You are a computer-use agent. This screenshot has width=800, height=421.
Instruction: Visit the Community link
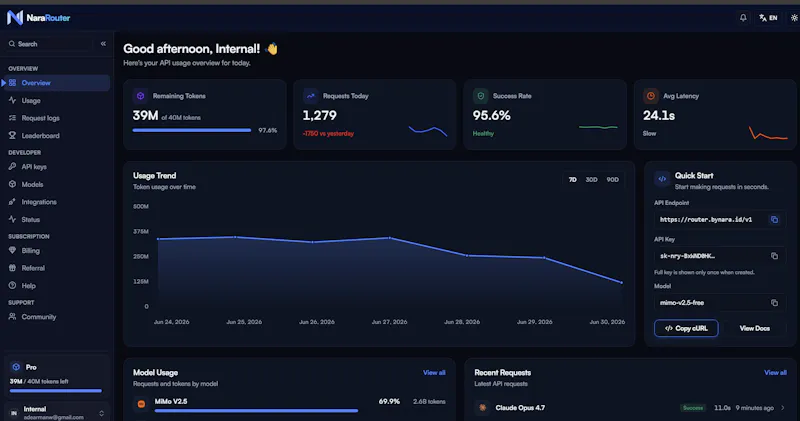point(56,317)
